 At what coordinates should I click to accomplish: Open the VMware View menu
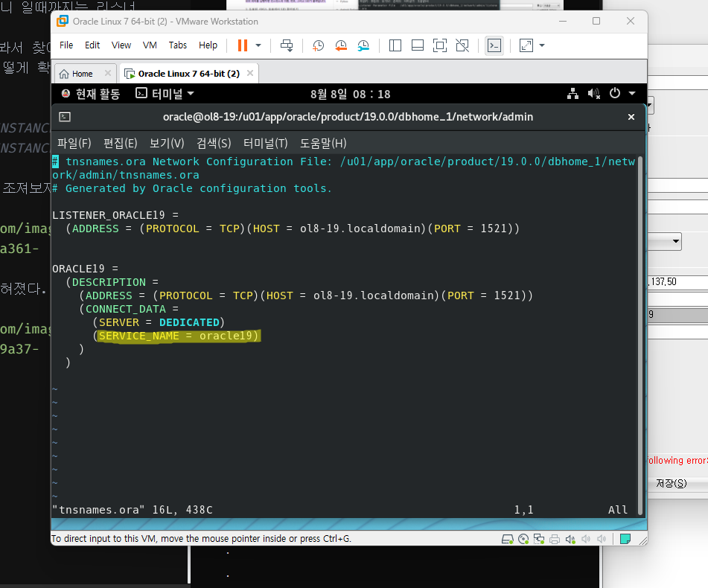tap(121, 45)
